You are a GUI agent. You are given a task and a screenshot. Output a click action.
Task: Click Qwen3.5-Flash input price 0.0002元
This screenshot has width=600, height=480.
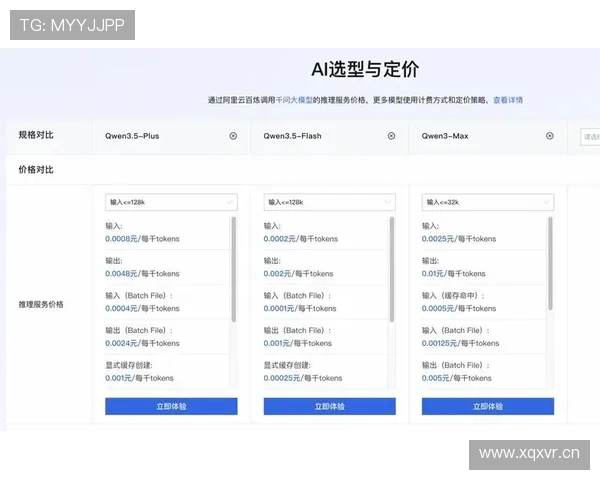tap(279, 239)
